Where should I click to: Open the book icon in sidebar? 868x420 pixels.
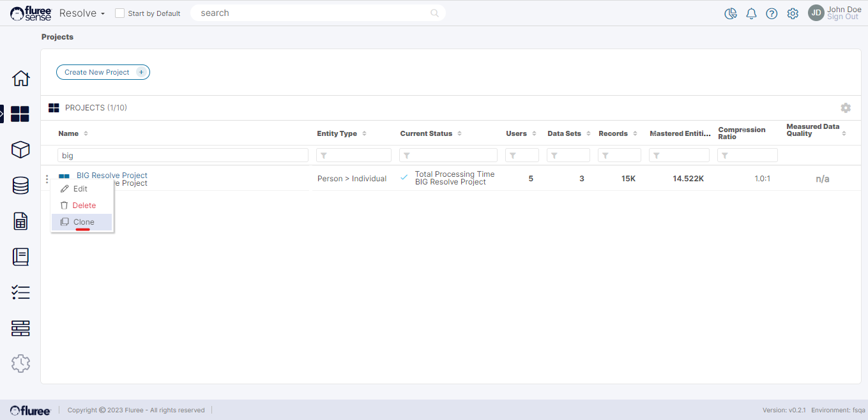click(20, 257)
